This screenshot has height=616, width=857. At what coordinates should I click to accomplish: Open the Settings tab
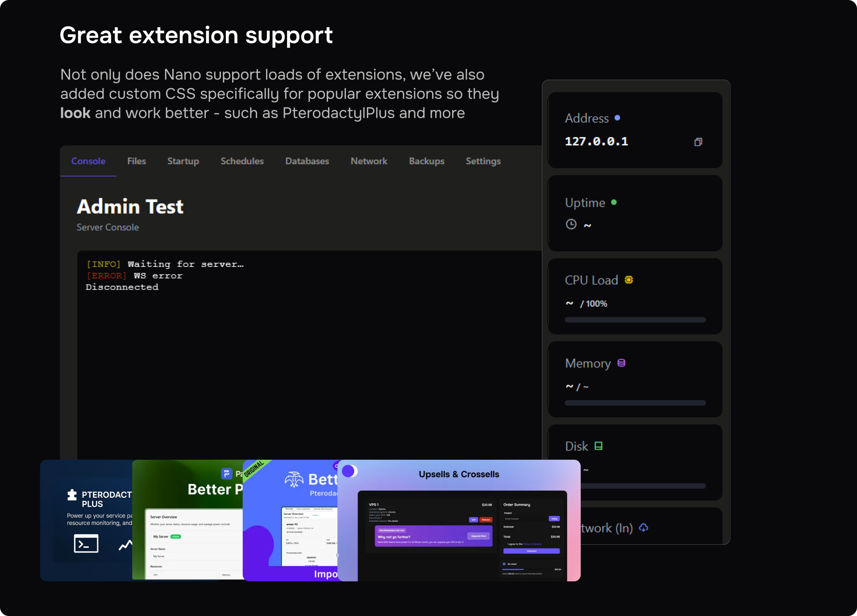(x=483, y=161)
